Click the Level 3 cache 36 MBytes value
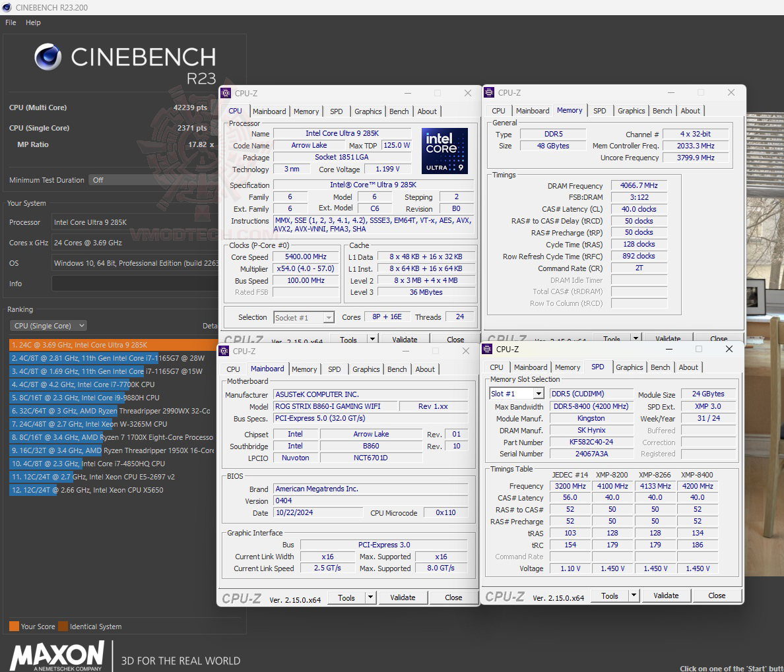 tap(426, 292)
